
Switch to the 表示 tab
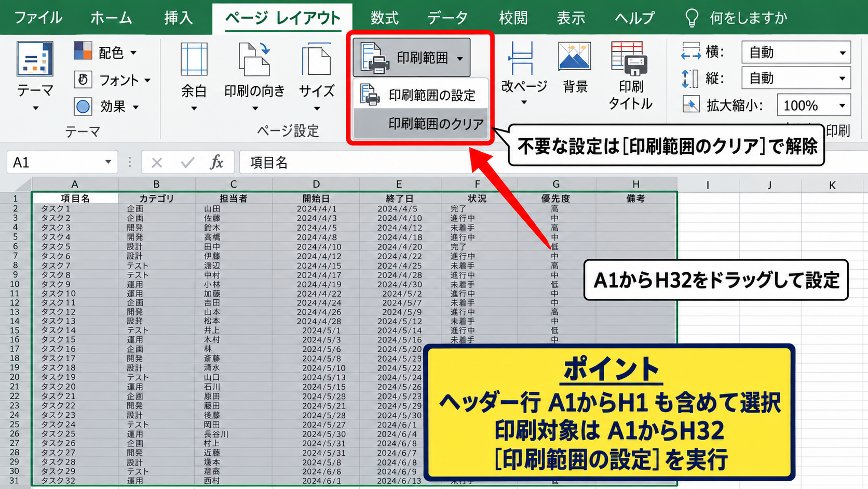coord(571,18)
